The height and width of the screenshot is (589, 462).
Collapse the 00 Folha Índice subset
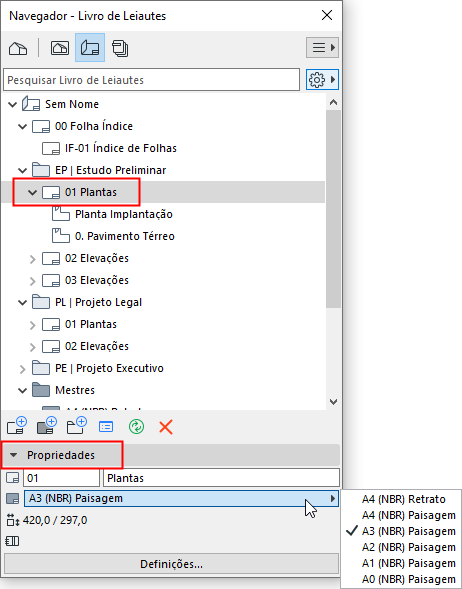(x=23, y=127)
